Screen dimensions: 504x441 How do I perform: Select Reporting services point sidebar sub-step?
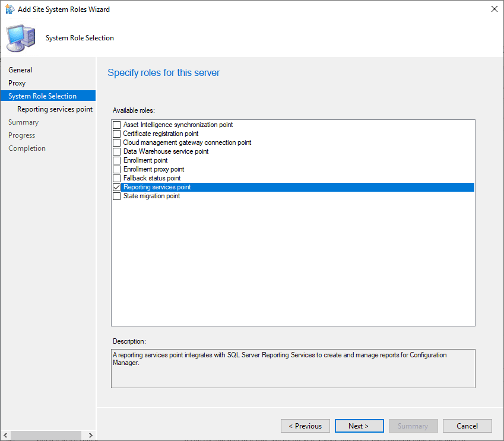(55, 109)
